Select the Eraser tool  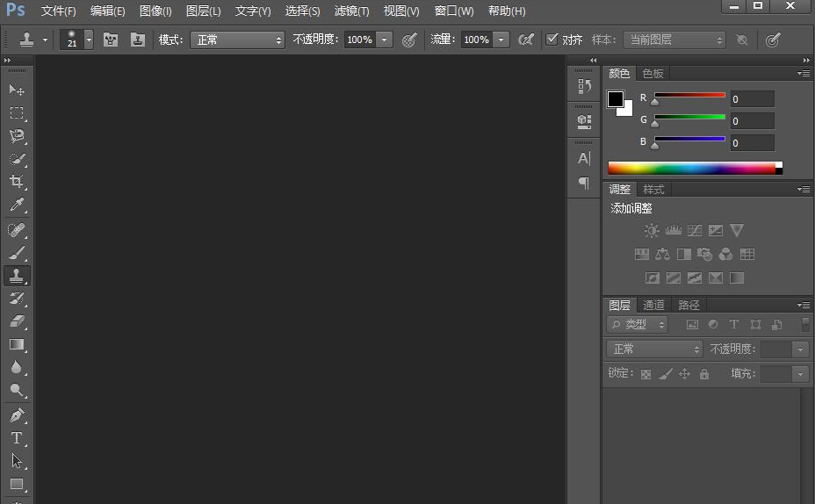(17, 321)
